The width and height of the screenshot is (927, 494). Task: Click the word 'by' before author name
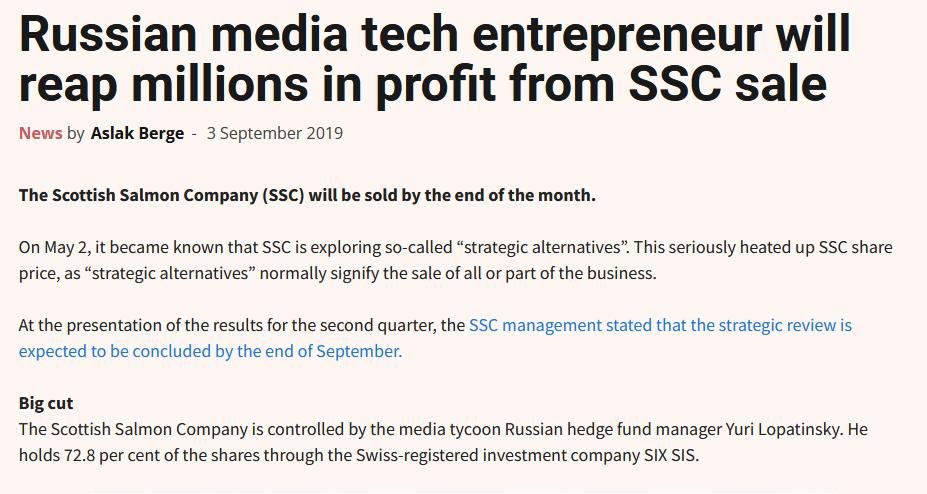[x=76, y=133]
